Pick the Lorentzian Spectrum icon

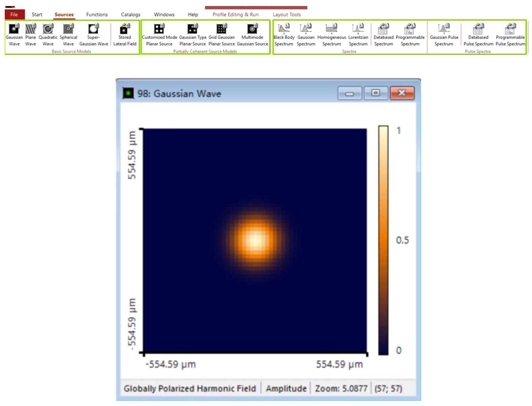click(358, 29)
